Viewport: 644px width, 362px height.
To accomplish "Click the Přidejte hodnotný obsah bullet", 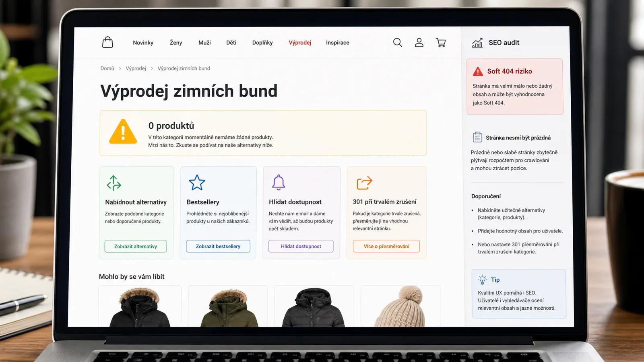I will pos(520,231).
